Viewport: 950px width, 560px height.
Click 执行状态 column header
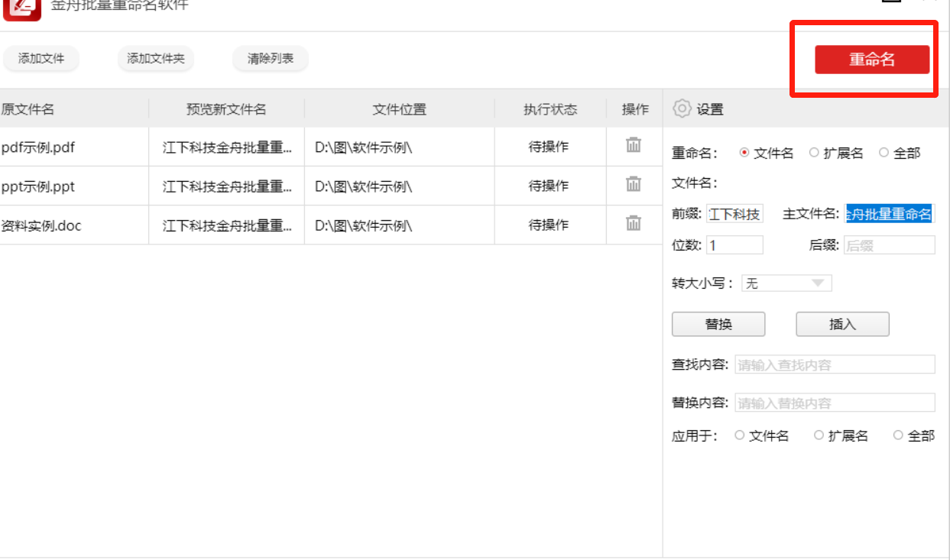tap(550, 108)
